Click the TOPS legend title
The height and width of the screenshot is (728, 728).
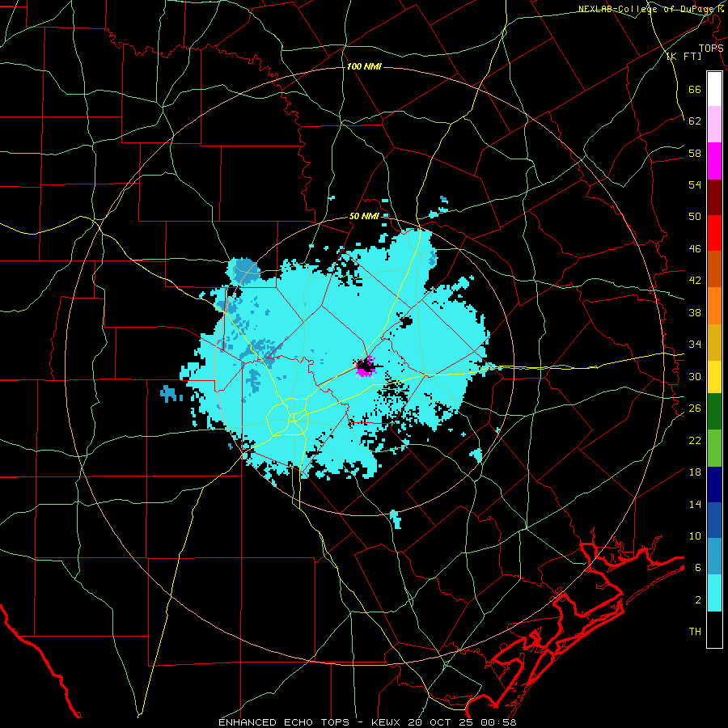(x=711, y=48)
